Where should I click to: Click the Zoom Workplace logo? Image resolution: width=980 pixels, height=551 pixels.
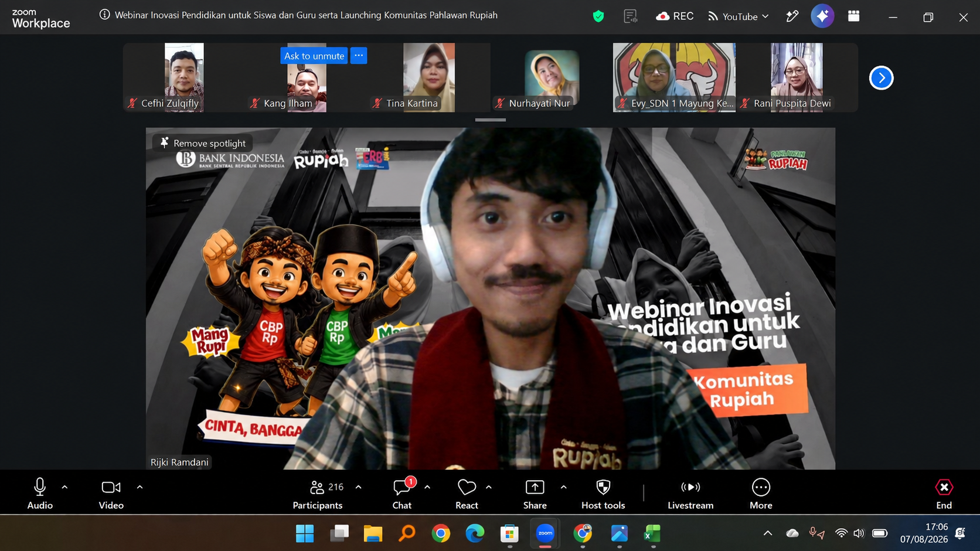pyautogui.click(x=41, y=19)
